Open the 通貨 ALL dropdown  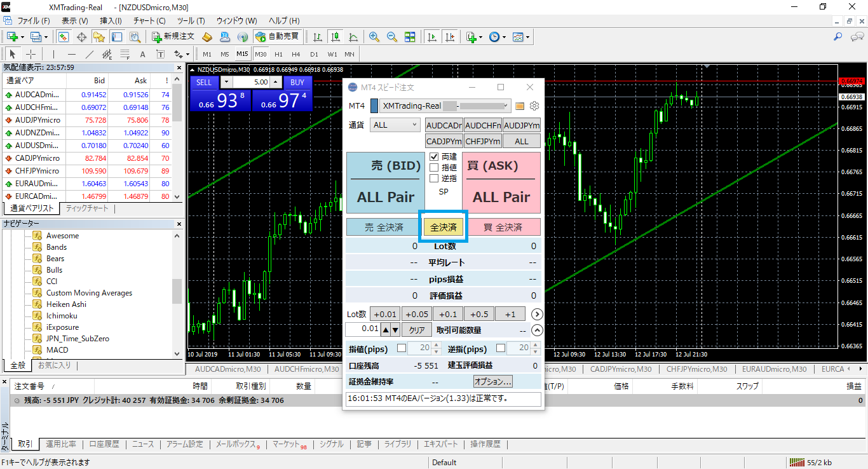[395, 125]
